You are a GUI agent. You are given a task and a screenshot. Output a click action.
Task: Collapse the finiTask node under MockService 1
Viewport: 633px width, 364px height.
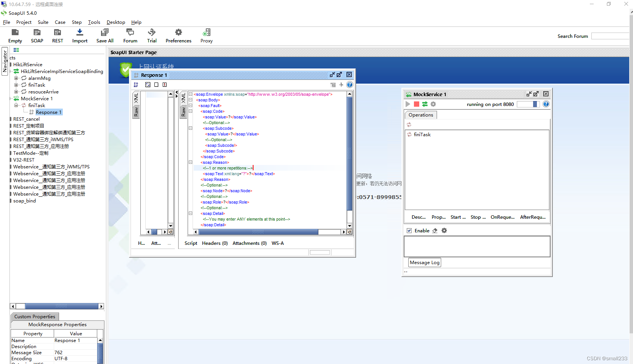[x=16, y=106]
